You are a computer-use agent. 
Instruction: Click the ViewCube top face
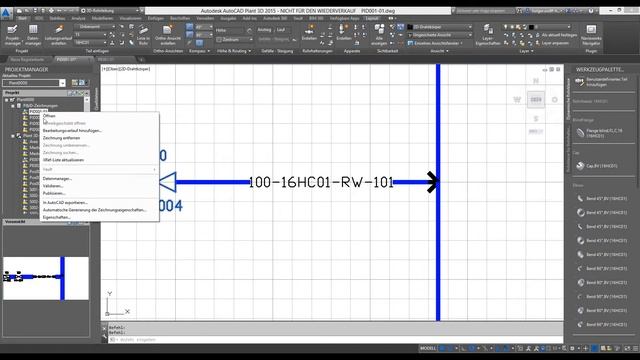click(x=536, y=100)
